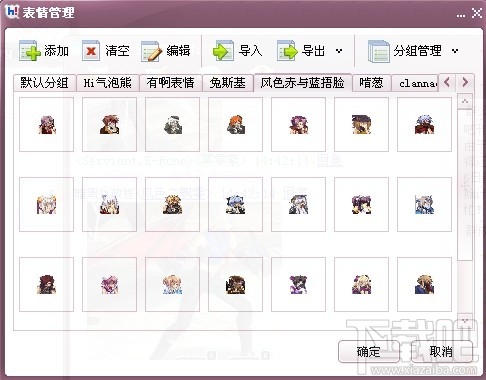Image resolution: width=486 pixels, height=380 pixels.
Task: Click the scrollbar up arrow in emoticon list
Action: (465, 102)
